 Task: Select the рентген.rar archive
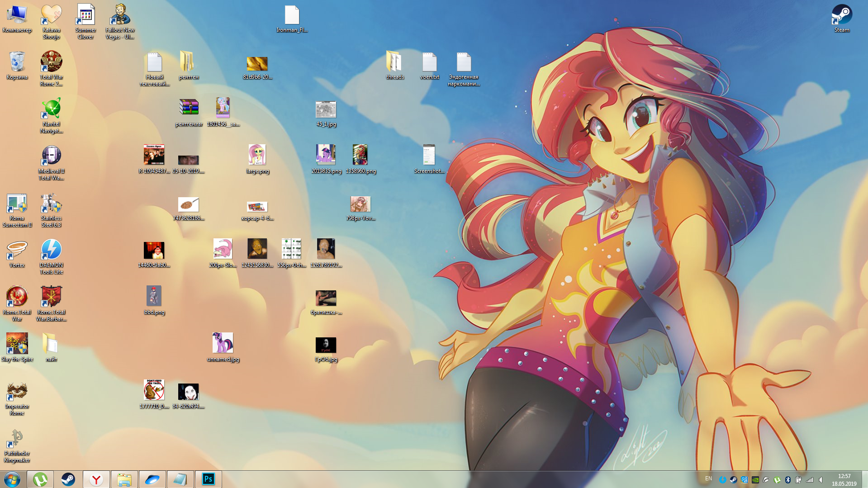[x=189, y=113]
